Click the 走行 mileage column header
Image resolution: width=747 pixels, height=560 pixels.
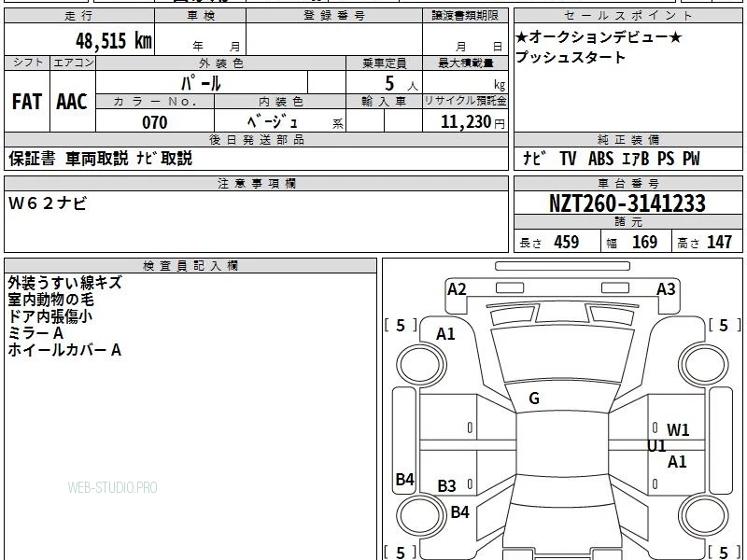[x=79, y=16]
